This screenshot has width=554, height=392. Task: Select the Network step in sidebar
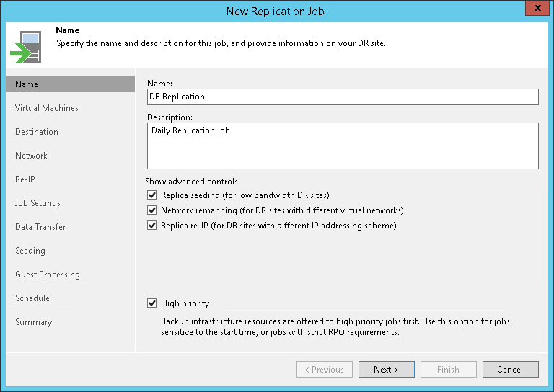coord(31,156)
